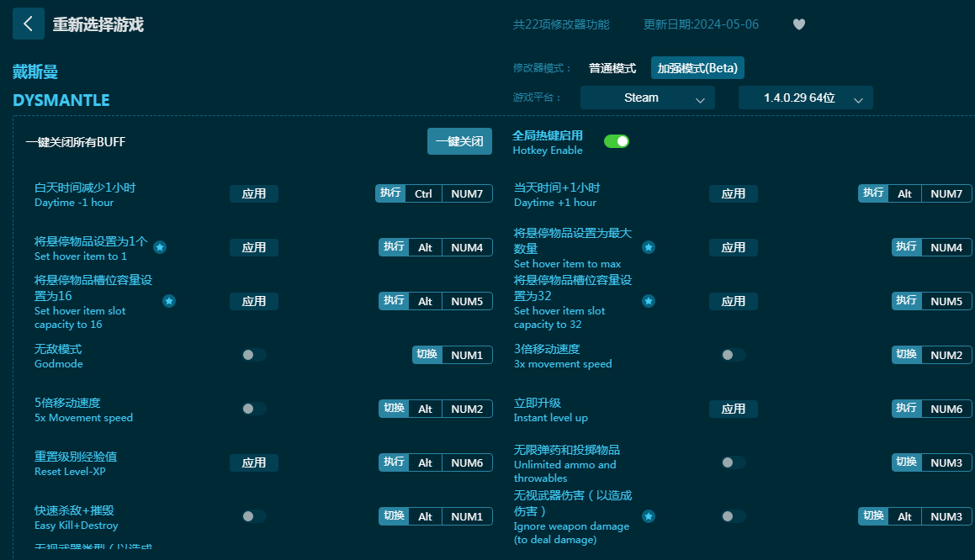Click the Alt modifier for Ignore weapon damage
975x560 pixels.
point(904,516)
